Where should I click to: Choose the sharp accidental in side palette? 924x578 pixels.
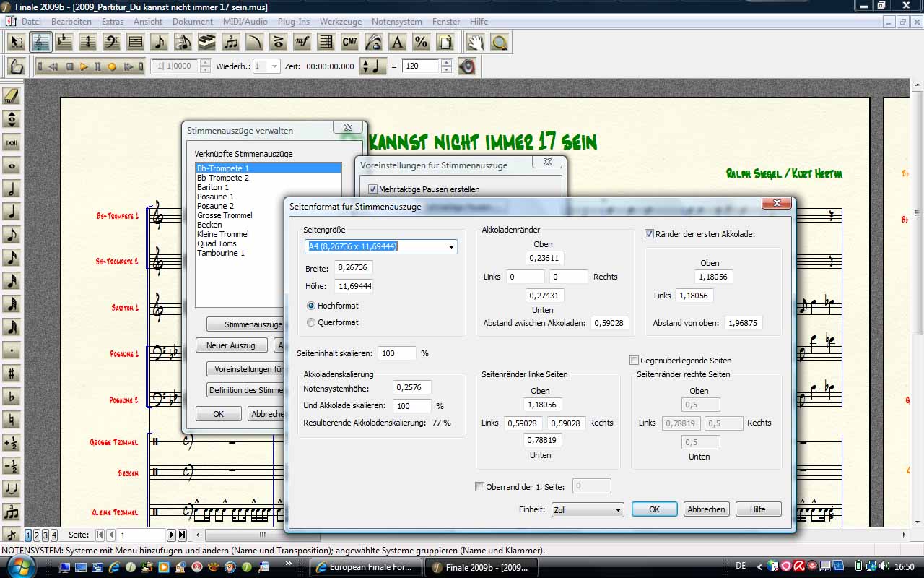click(x=12, y=374)
